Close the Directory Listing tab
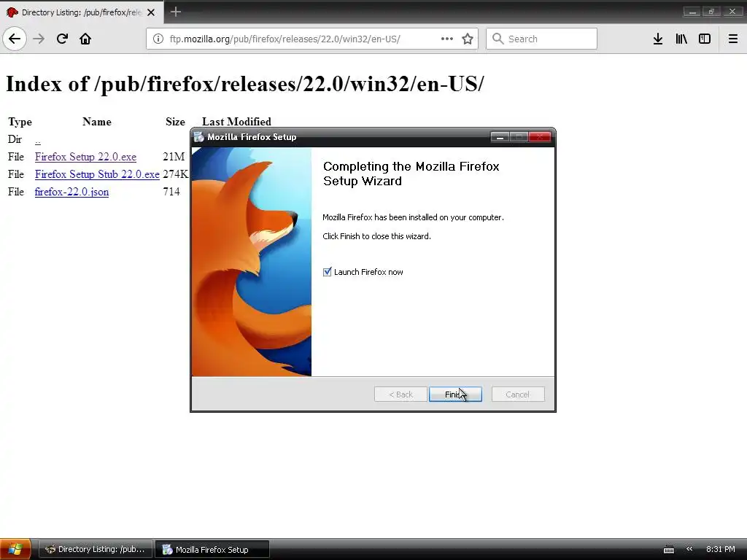 point(150,12)
